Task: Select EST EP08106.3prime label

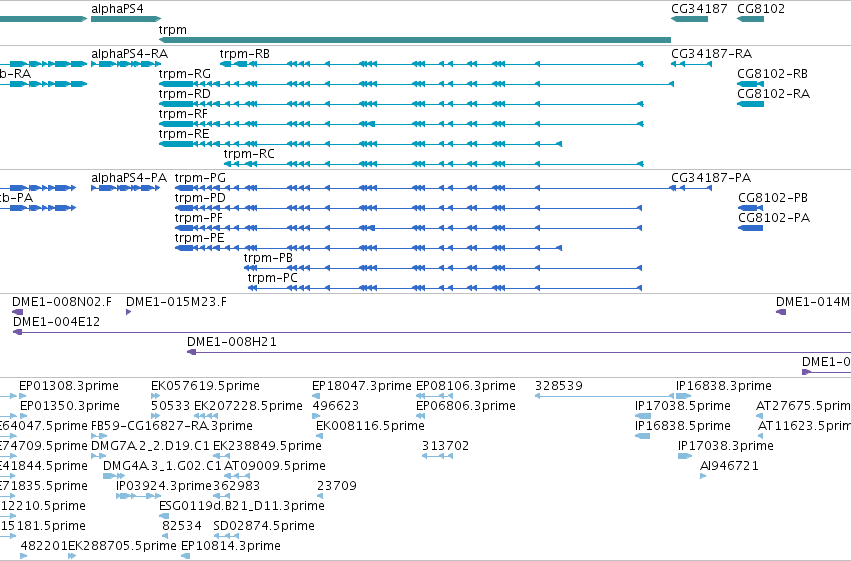Action: coord(466,386)
